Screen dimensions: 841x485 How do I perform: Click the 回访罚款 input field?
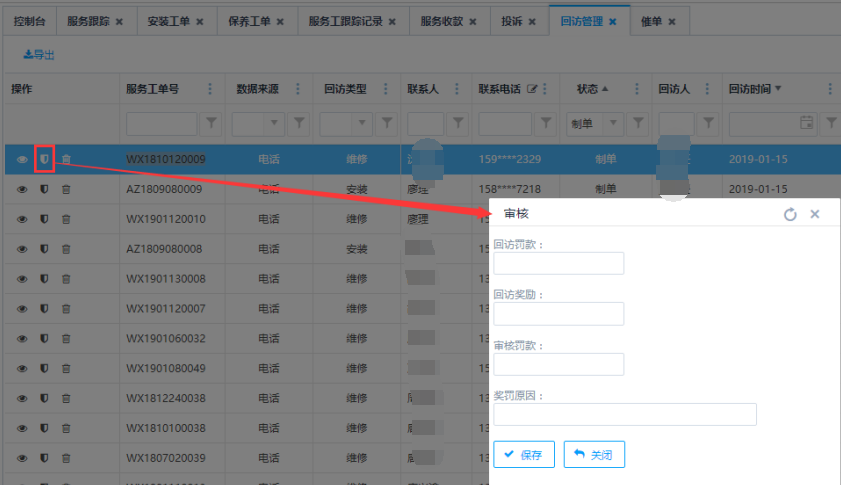tap(558, 263)
